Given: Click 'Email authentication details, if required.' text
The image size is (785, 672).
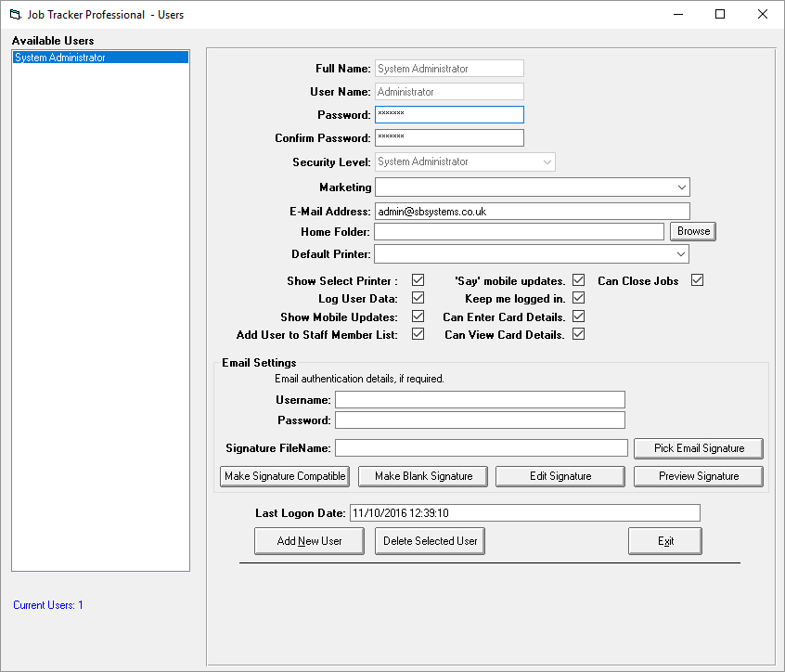Looking at the screenshot, I should click(x=359, y=379).
